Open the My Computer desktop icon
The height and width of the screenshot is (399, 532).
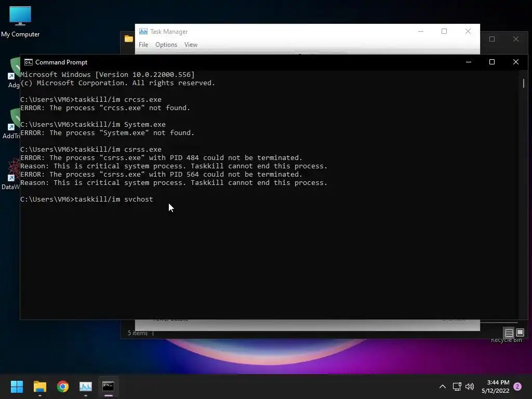(20, 21)
